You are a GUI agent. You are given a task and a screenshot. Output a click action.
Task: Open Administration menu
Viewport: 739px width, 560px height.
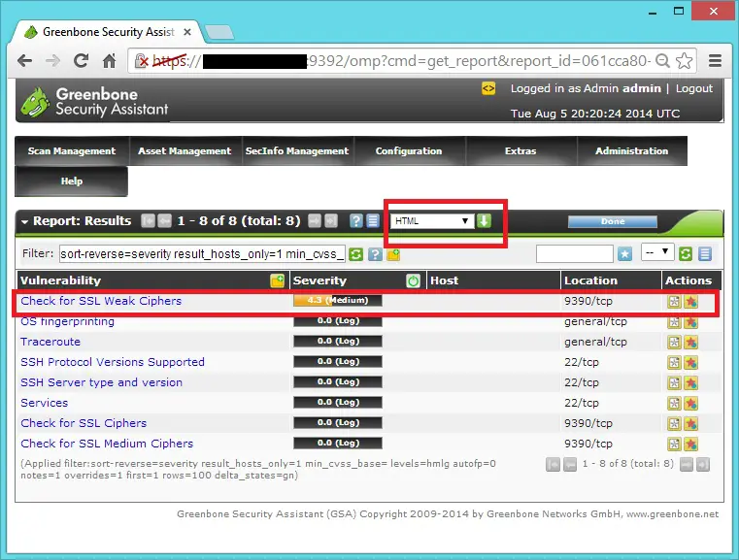click(631, 151)
